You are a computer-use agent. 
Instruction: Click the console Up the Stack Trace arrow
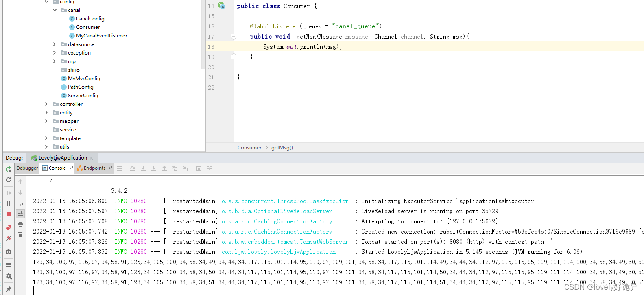coord(20,182)
